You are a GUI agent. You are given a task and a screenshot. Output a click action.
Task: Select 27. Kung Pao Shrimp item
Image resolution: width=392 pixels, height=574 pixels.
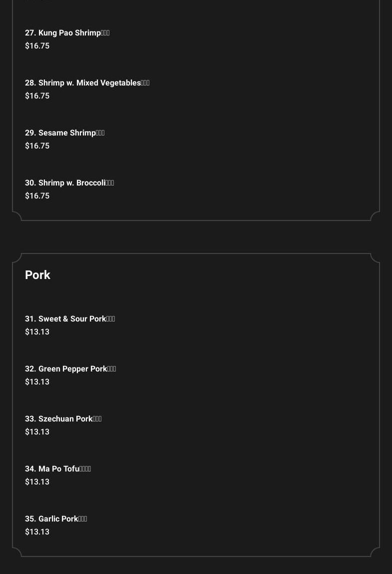point(67,33)
